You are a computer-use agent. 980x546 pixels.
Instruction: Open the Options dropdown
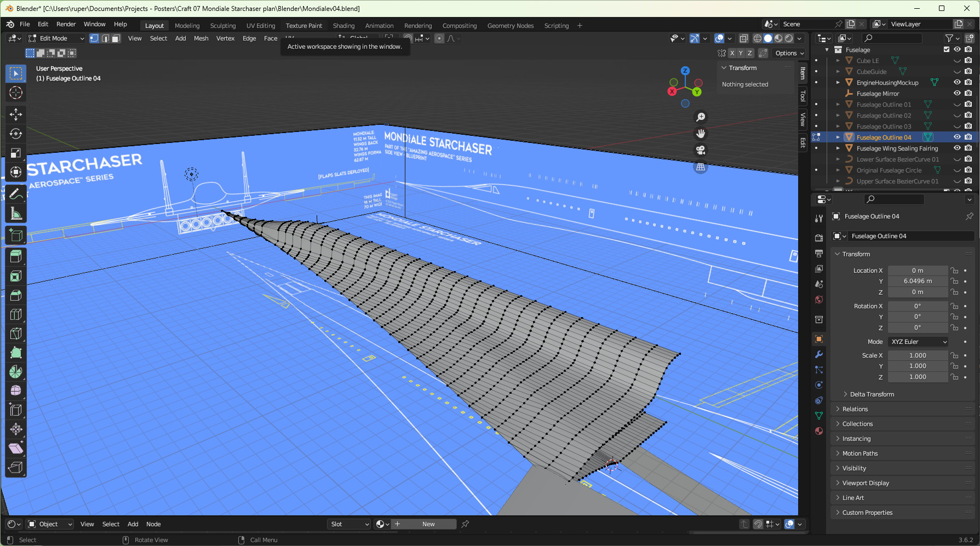coord(789,53)
